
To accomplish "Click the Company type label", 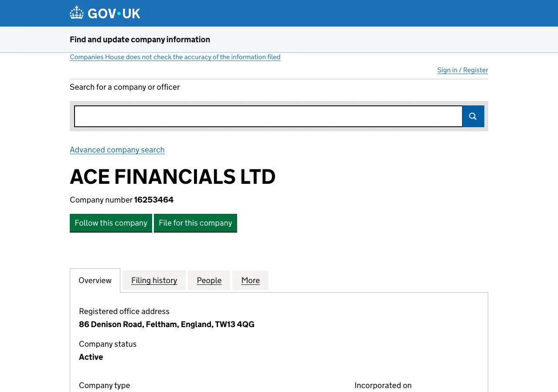I will click(104, 385).
